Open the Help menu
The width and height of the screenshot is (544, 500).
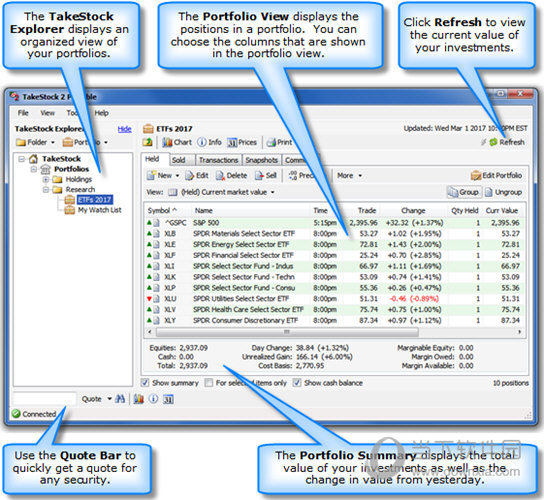[x=102, y=113]
